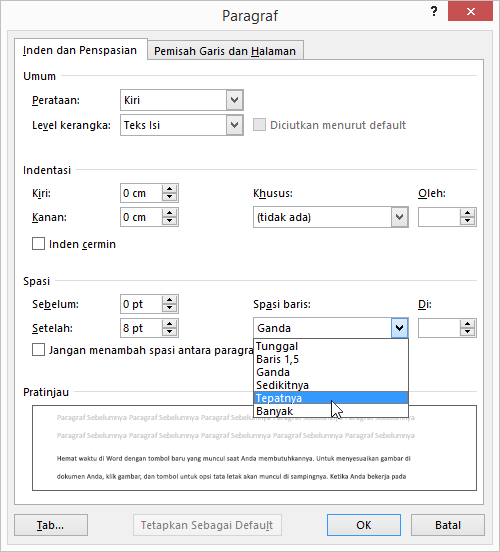
Task: Click the help question mark icon
Action: (x=434, y=12)
